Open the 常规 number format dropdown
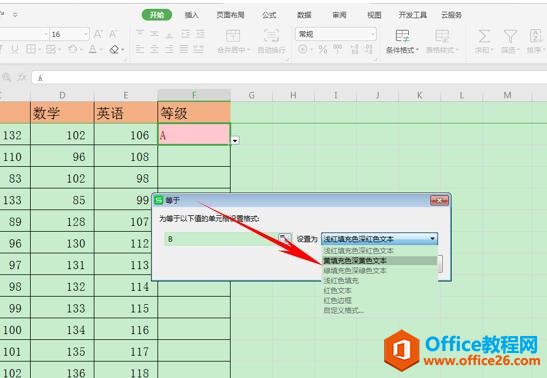547x378 pixels. coord(336,34)
